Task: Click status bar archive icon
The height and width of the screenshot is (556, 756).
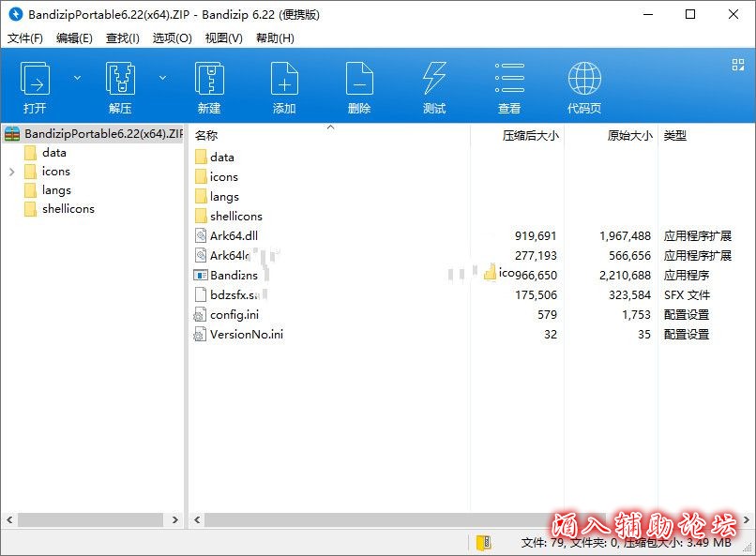Action: [483, 543]
